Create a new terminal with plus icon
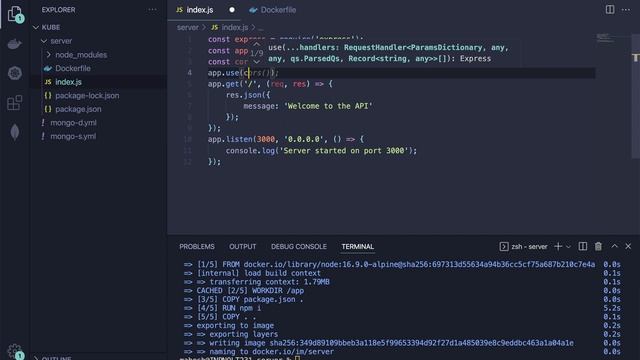640x360 pixels. (558, 247)
